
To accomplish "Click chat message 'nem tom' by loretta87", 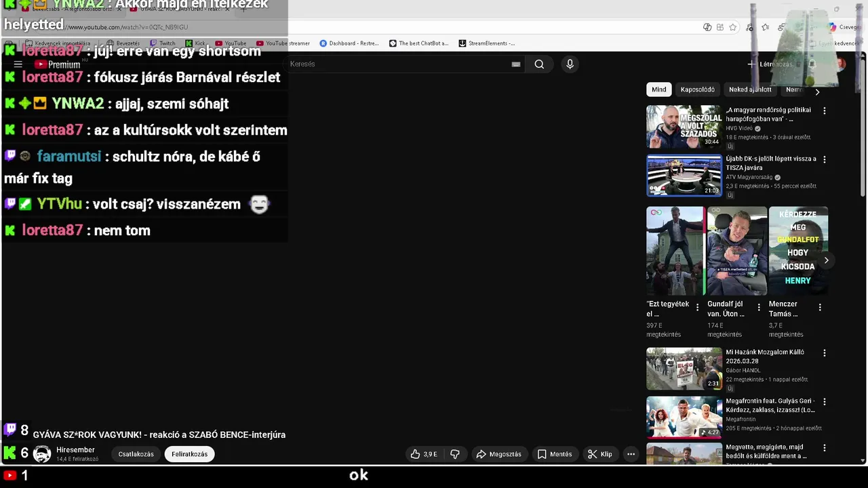I will (x=122, y=230).
